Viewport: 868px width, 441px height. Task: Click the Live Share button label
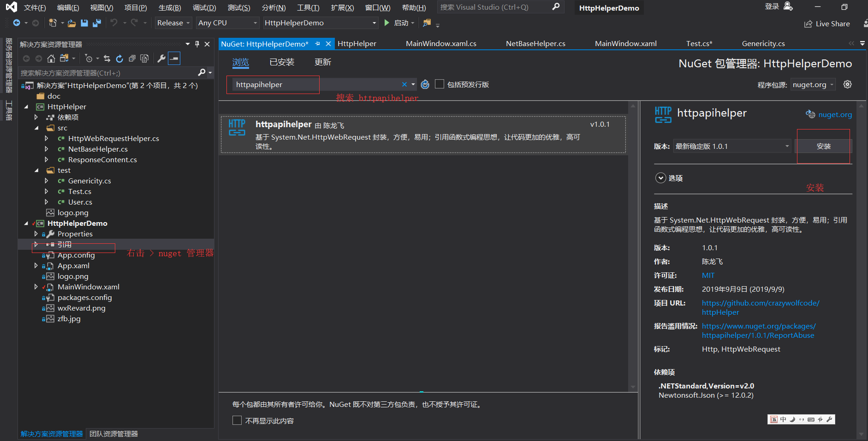832,24
